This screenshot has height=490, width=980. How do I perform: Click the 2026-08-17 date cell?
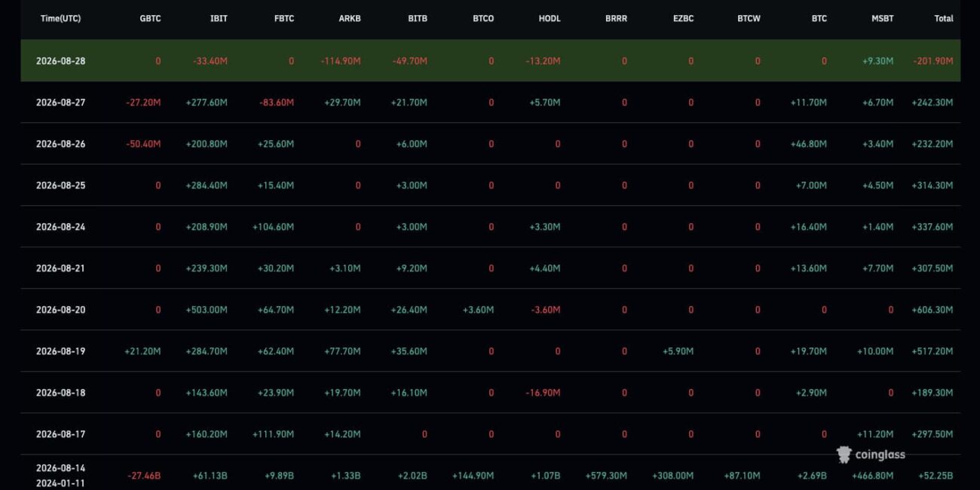pos(60,434)
